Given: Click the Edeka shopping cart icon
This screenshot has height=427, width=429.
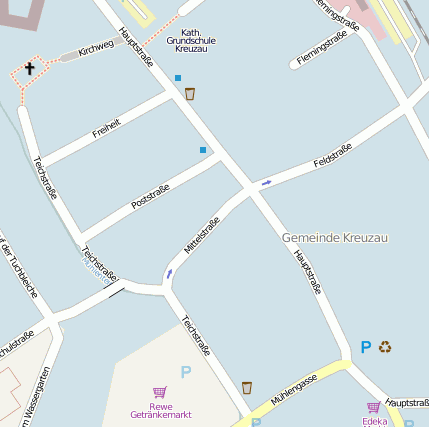Looking at the screenshot, I should pos(374,407).
